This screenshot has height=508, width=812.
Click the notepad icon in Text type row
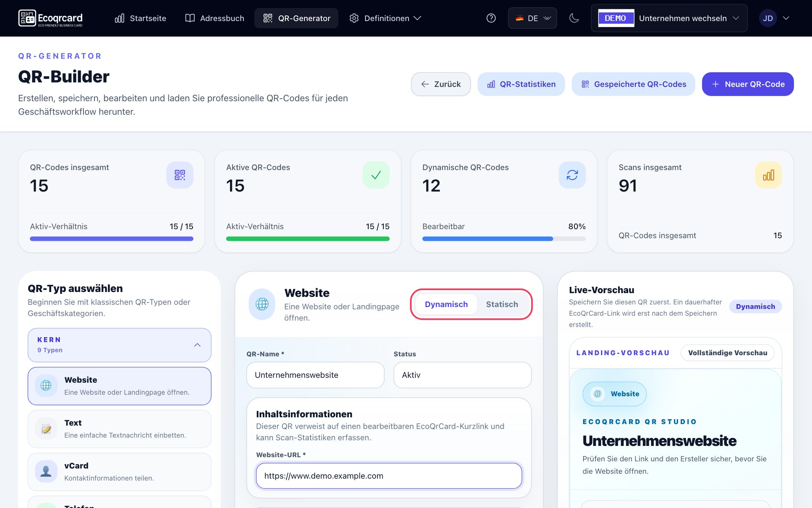pyautogui.click(x=46, y=428)
